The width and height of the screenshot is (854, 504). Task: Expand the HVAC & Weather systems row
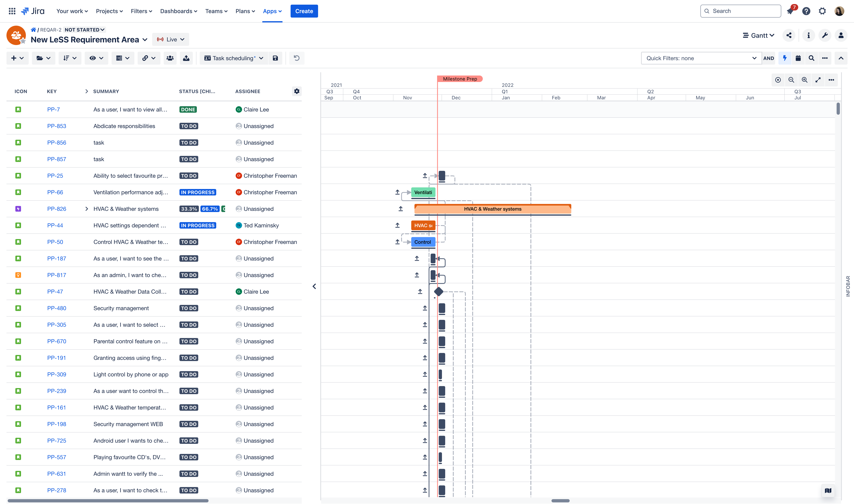[x=86, y=209]
